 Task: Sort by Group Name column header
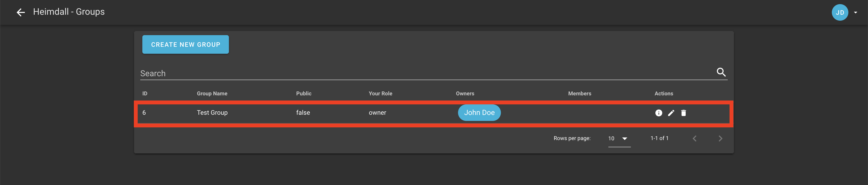point(212,93)
